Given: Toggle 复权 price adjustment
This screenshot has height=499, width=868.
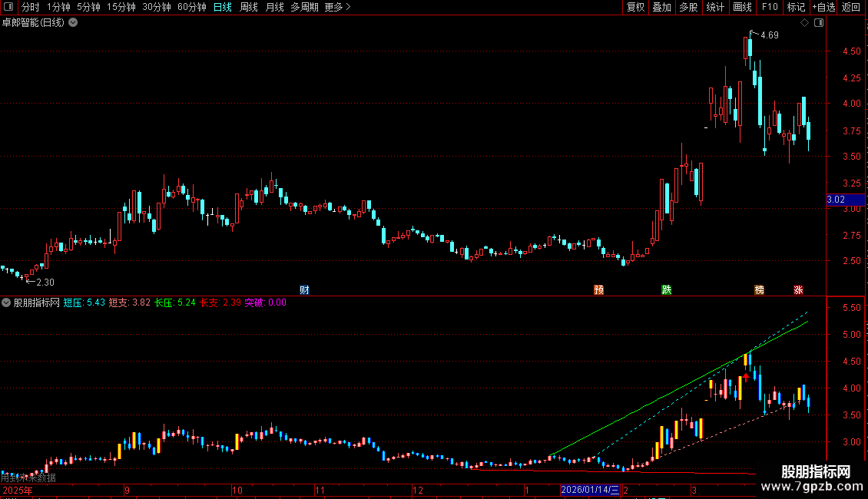Looking at the screenshot, I should coord(635,7).
